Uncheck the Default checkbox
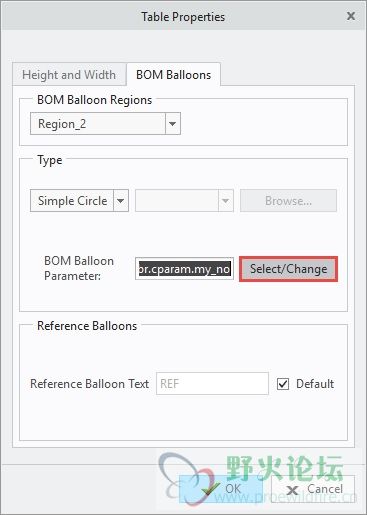This screenshot has height=515, width=367. click(x=283, y=384)
